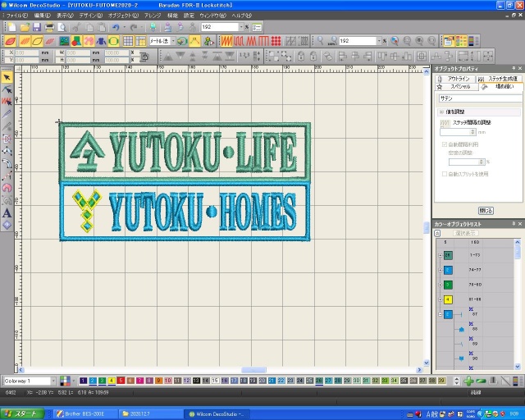525x420 pixels.
Task: Click the color palette picker icon
Action: coord(65,381)
